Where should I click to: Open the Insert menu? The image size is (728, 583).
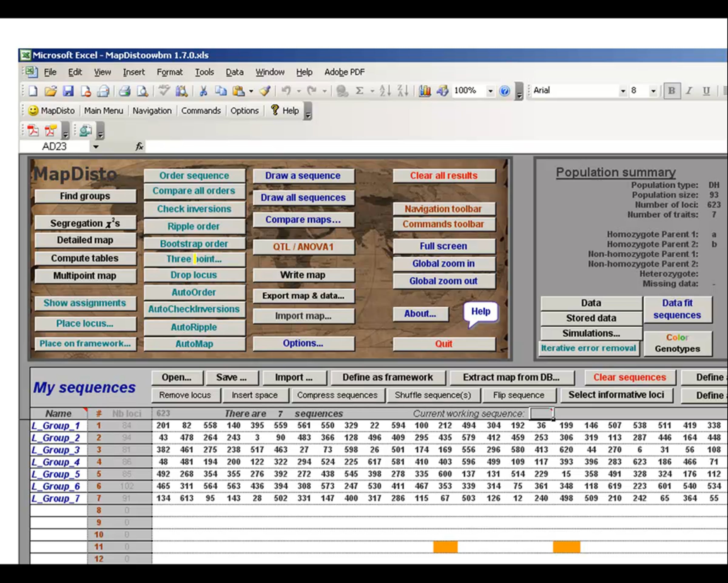tap(134, 72)
